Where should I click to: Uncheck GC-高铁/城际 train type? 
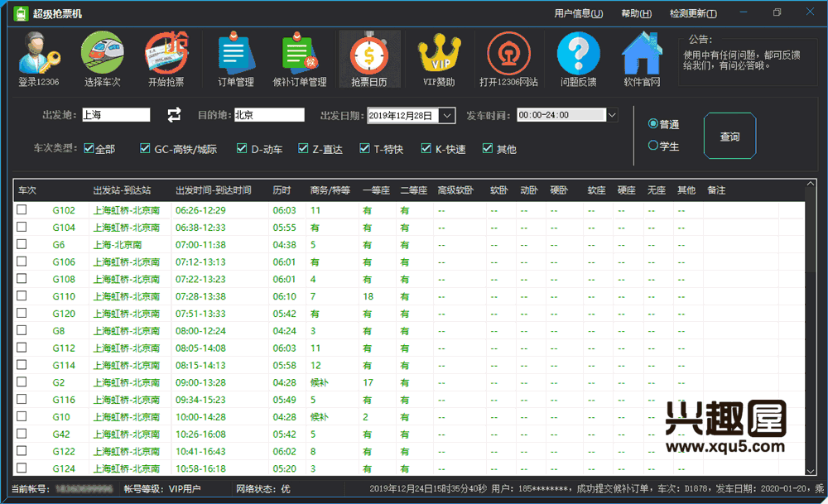[145, 148]
